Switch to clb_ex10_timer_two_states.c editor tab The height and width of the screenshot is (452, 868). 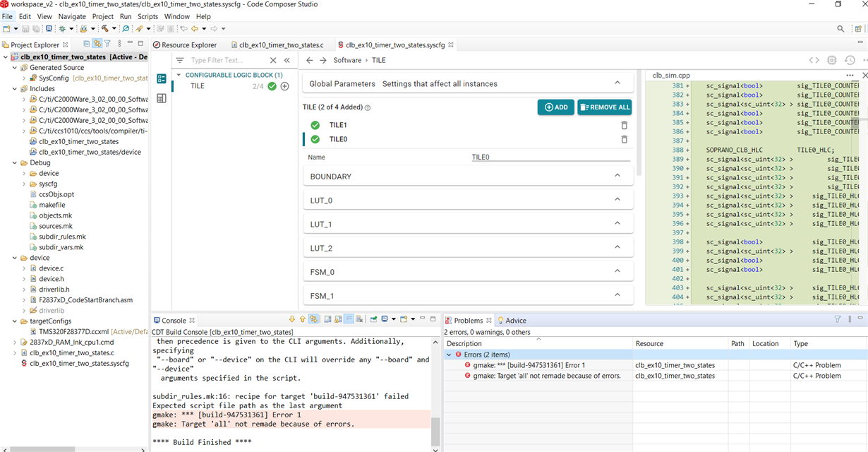pos(281,44)
